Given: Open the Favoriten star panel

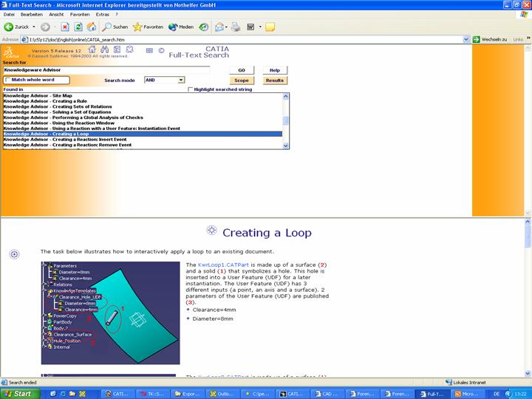Looking at the screenshot, I should tap(148, 27).
